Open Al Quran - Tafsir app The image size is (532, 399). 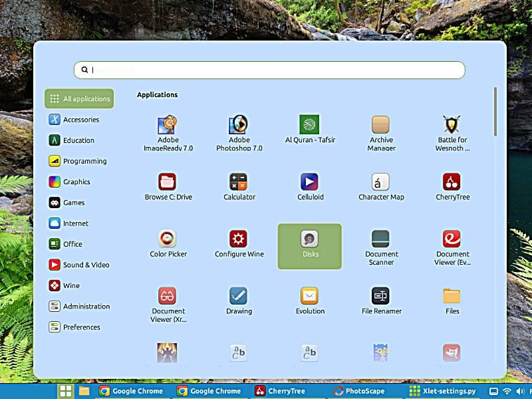[x=310, y=129]
